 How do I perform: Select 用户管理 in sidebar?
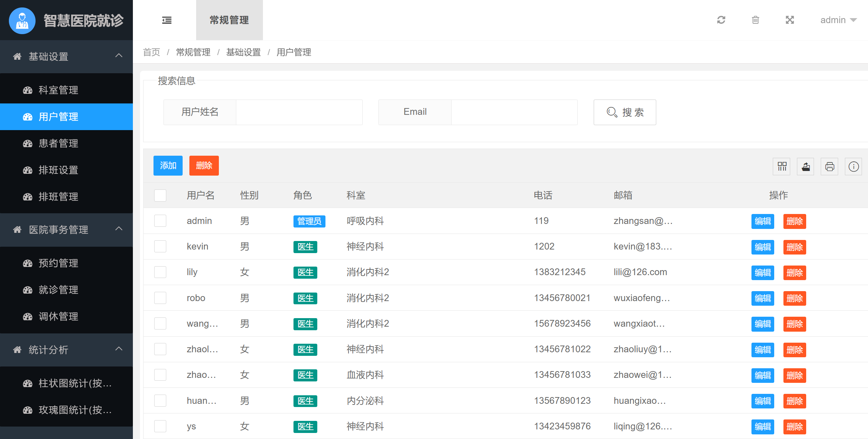click(66, 117)
